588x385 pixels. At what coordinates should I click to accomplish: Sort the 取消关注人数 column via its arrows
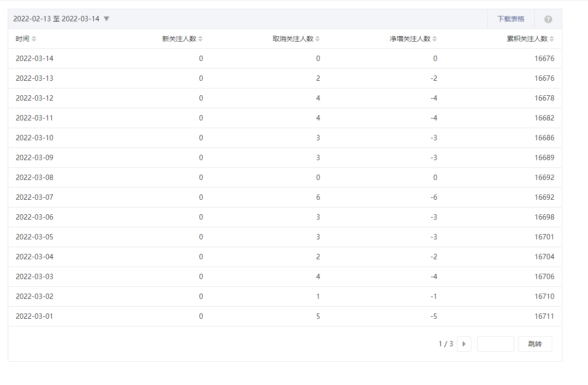tap(317, 39)
